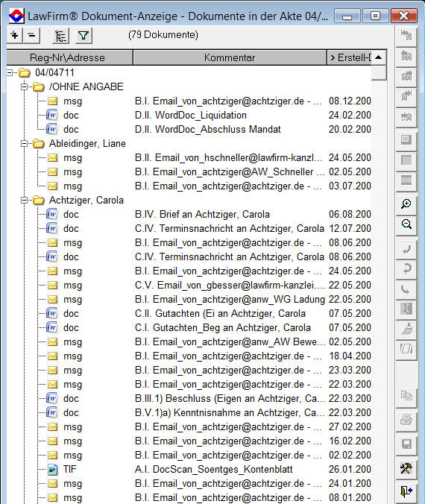The height and width of the screenshot is (504, 425).
Task: Collapse the Ableidinger, Liane folder
Action: [x=24, y=144]
